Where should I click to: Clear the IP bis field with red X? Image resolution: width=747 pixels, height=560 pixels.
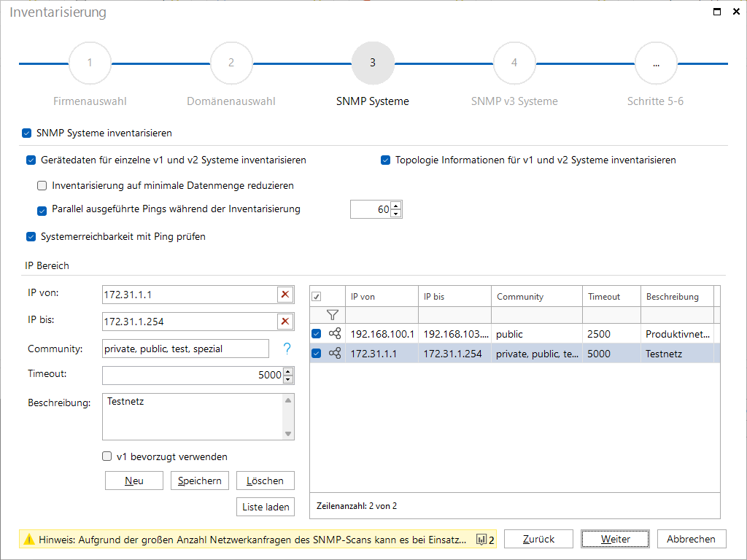click(x=285, y=322)
